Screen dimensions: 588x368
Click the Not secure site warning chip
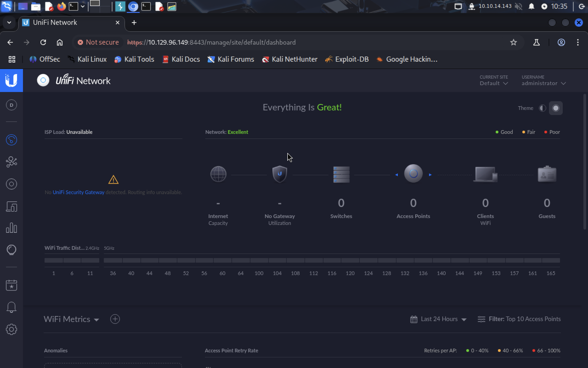[98, 42]
